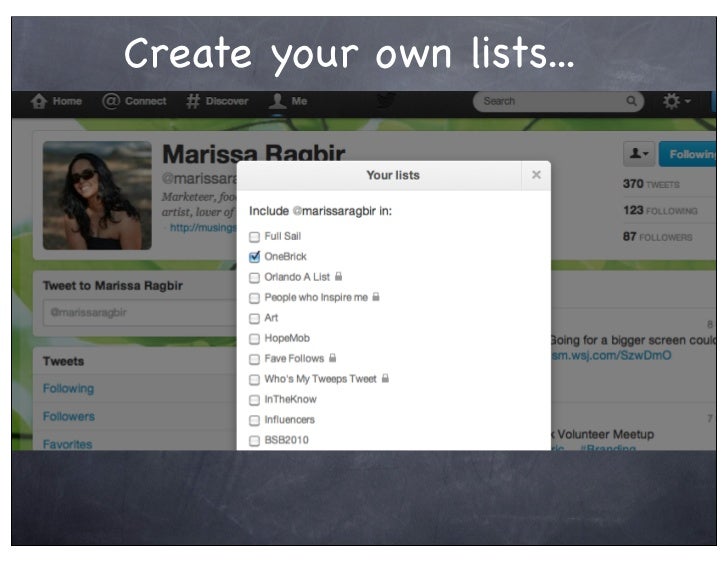Open the Followers link in sidebar
The image size is (728, 563).
tap(69, 416)
